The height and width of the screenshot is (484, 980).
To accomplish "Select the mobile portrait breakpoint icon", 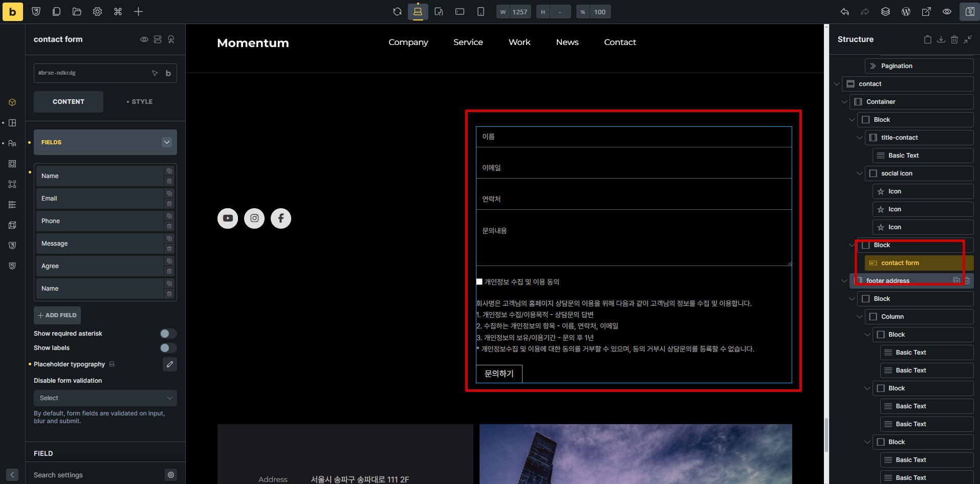I will [x=481, y=12].
